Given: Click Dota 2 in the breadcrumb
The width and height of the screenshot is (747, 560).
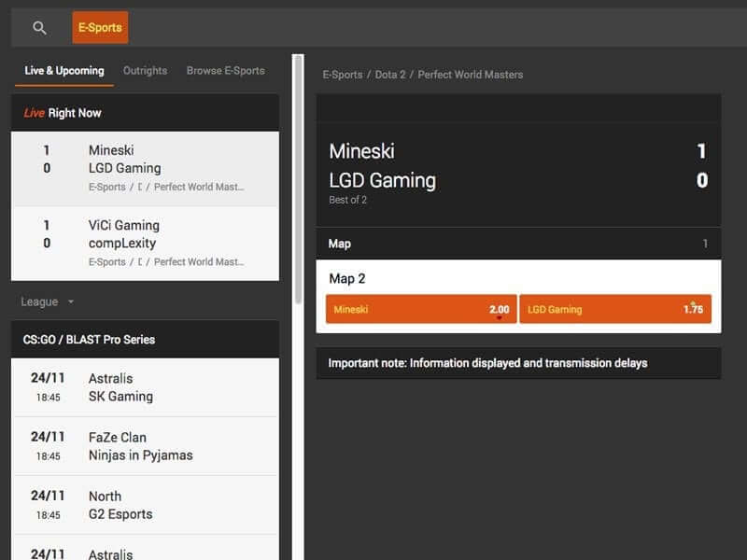Looking at the screenshot, I should click(x=390, y=75).
